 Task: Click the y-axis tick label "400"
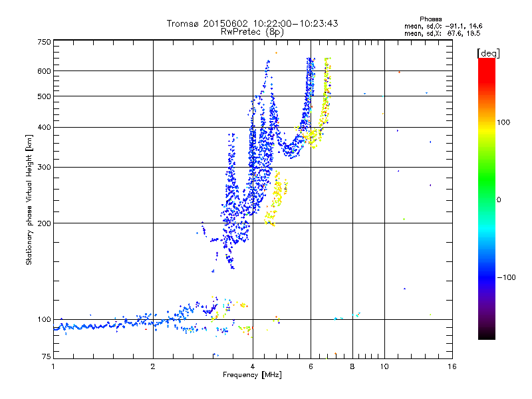(44, 127)
